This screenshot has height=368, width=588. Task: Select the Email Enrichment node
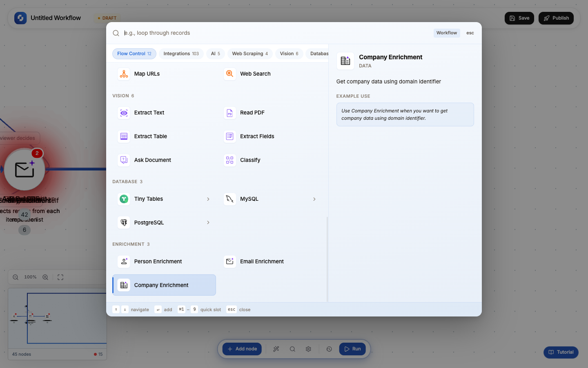(x=270, y=262)
